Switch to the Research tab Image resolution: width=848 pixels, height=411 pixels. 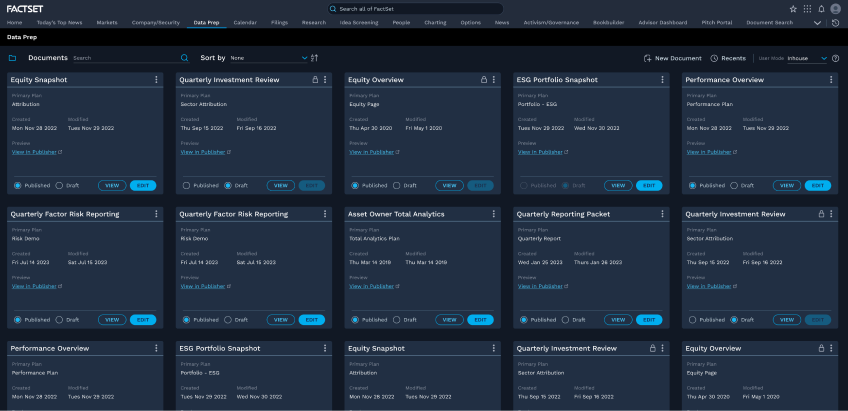click(314, 23)
